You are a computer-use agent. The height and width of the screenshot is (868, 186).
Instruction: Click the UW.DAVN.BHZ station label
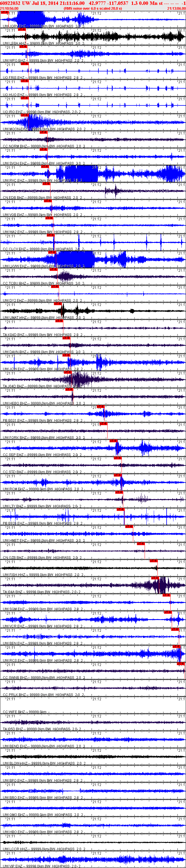[43, 352]
